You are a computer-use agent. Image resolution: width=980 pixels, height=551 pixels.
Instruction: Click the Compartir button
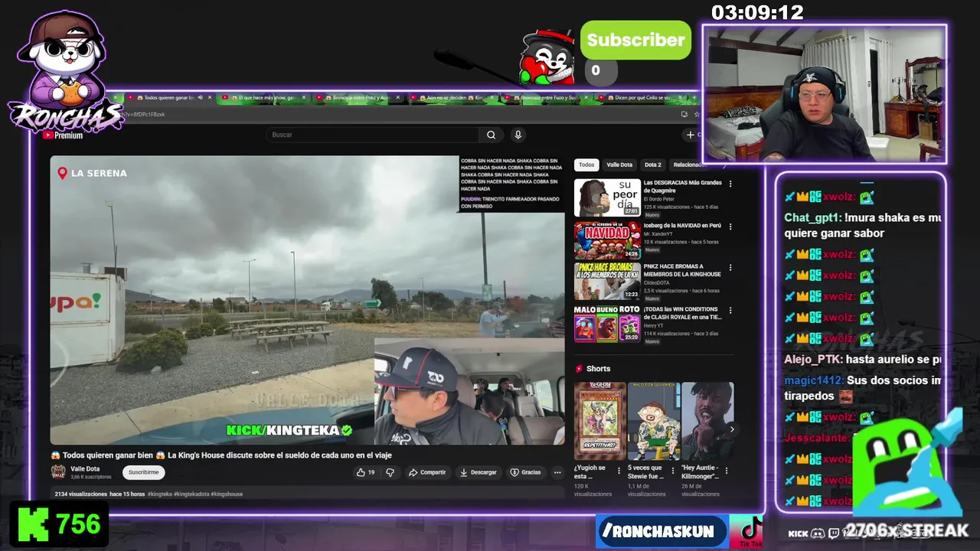point(427,472)
